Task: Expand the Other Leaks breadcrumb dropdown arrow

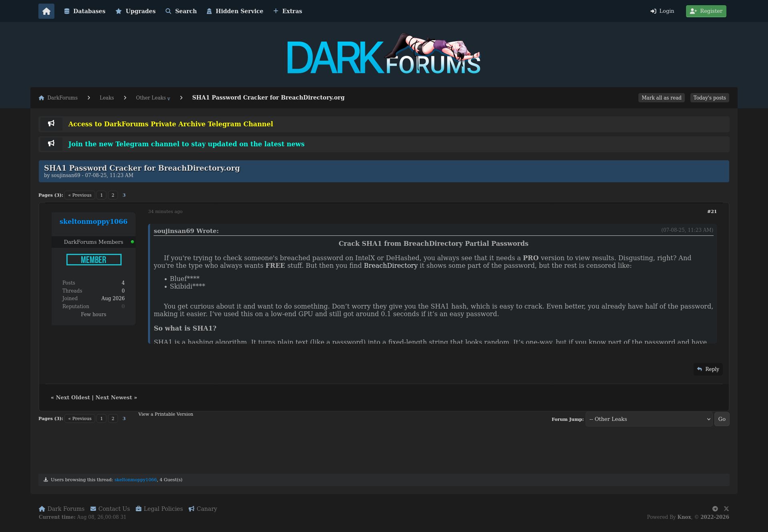Action: (x=169, y=99)
